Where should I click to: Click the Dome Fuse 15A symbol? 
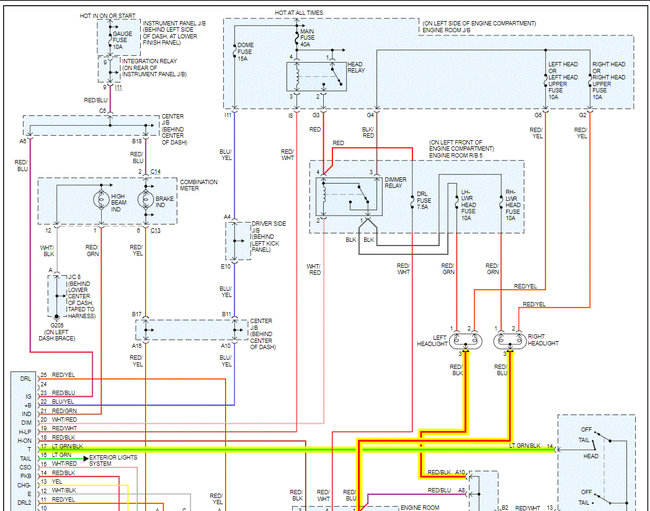235,52
